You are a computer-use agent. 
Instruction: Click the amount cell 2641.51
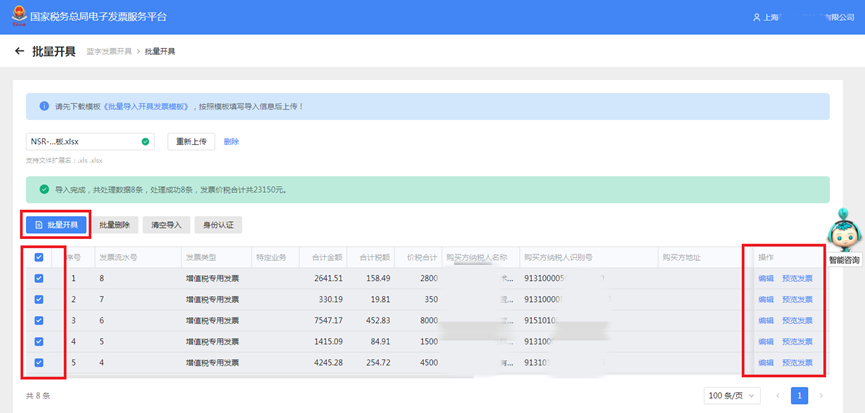328,278
